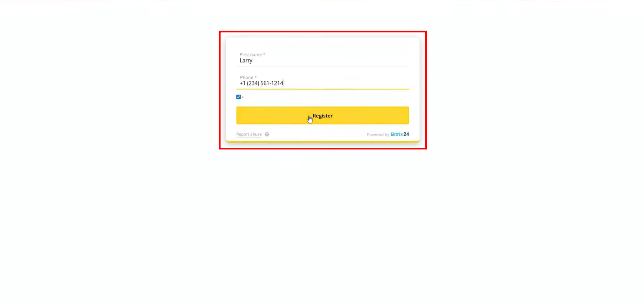Place cursor in phone number +1 (234) 561-1214
The image size is (644, 306).
click(x=261, y=83)
